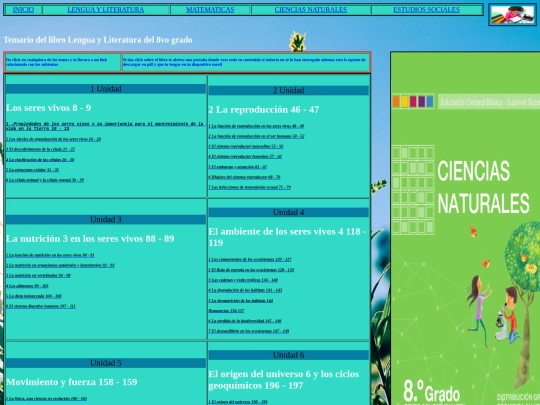Open 'La física, una ciencia en evolución'
The height and width of the screenshot is (405, 540).
(x=46, y=398)
